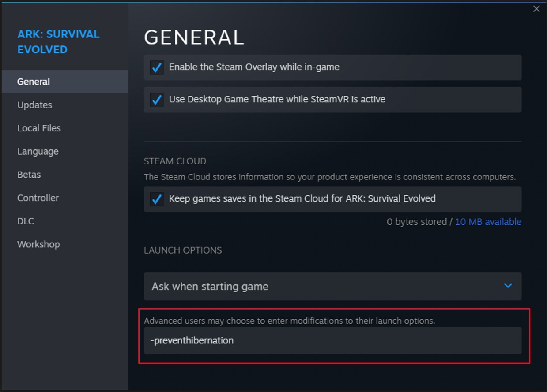This screenshot has width=547, height=392.
Task: Click the LAUNCH OPTIONS section heading
Action: point(183,250)
